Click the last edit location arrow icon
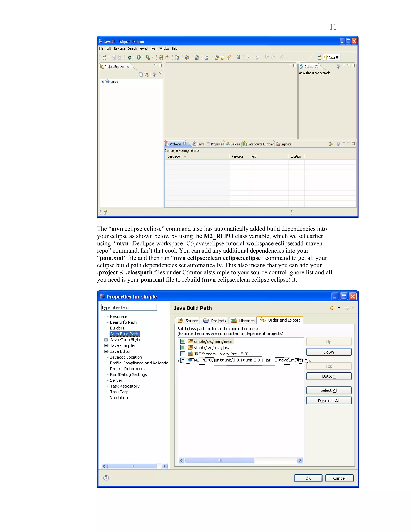This screenshot has width=411, height=532. [267, 57]
